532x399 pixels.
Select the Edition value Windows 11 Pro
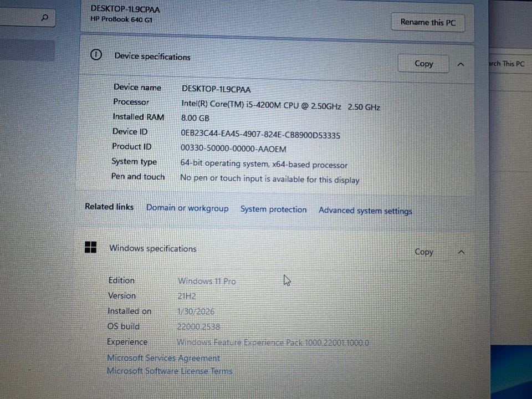(x=207, y=282)
